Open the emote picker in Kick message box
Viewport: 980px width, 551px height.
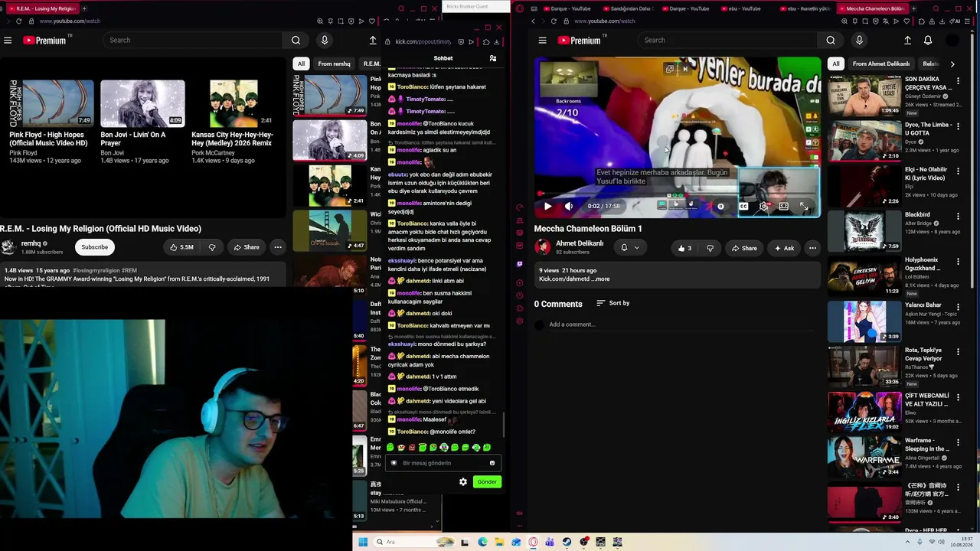click(x=492, y=463)
